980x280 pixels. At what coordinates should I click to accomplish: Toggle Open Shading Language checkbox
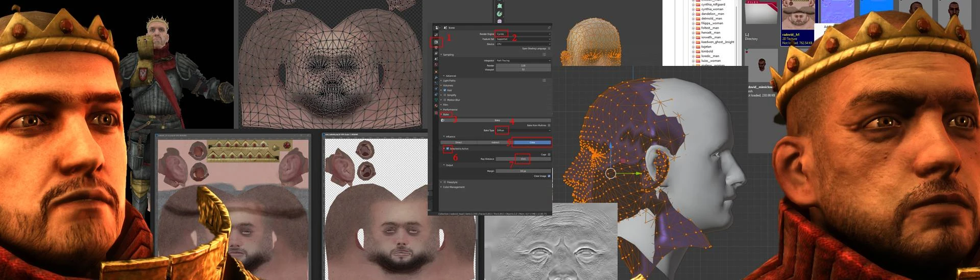click(549, 49)
